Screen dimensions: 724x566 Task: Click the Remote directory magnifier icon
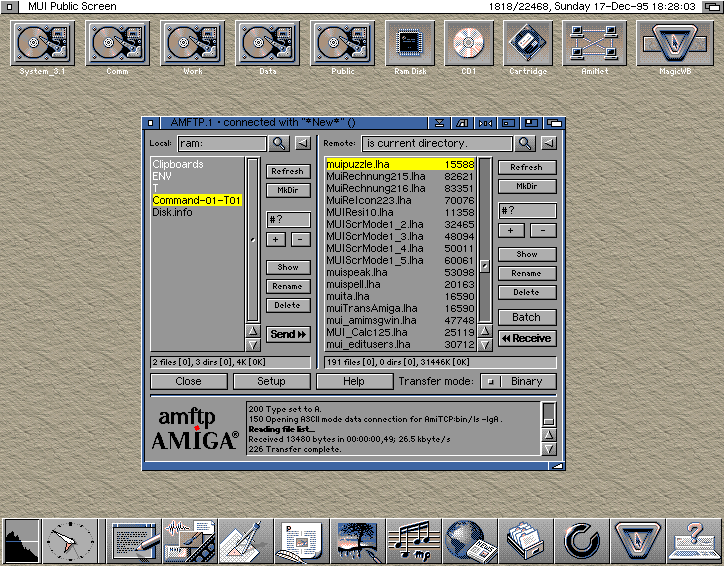(524, 144)
